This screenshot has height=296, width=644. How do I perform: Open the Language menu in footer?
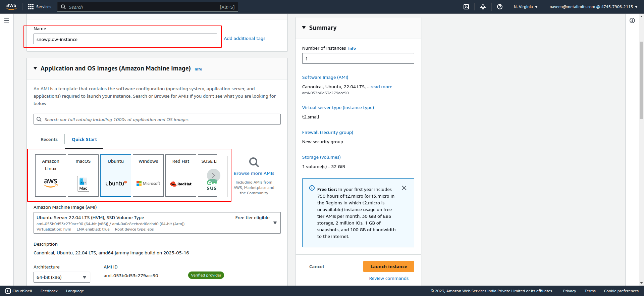click(75, 291)
